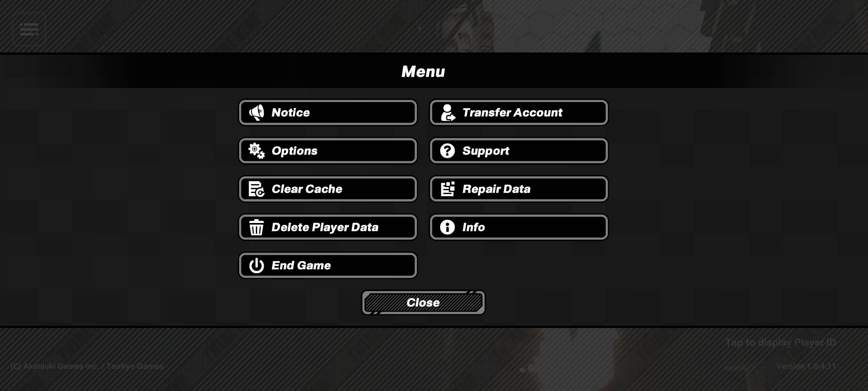This screenshot has height=391, width=868.
Task: Select the Options menu item
Action: [x=327, y=151]
